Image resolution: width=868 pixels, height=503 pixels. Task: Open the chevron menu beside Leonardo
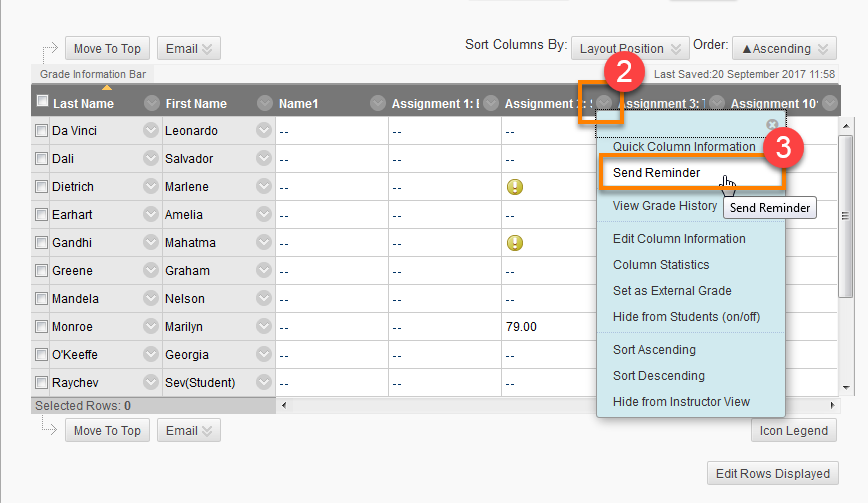coord(264,130)
